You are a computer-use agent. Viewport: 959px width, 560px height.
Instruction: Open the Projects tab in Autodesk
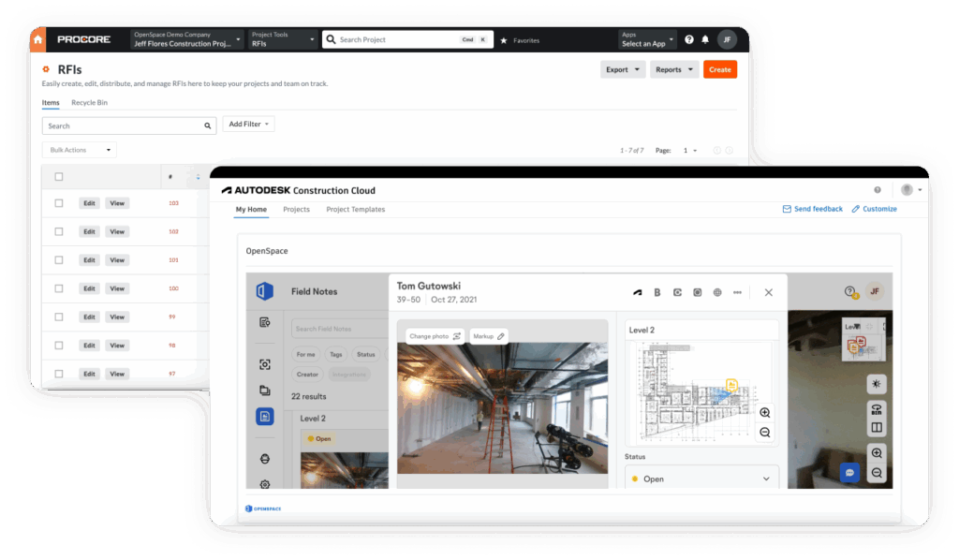click(x=296, y=209)
